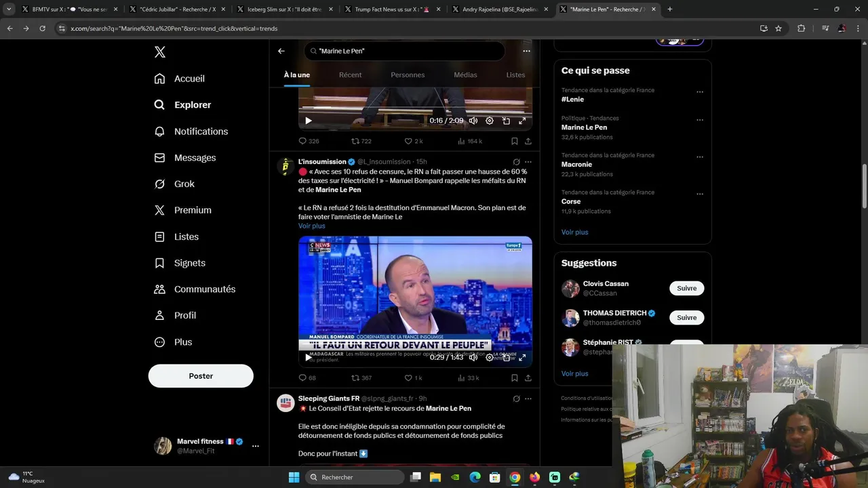Play the first video at 0:16
868x488 pixels.
click(308, 121)
